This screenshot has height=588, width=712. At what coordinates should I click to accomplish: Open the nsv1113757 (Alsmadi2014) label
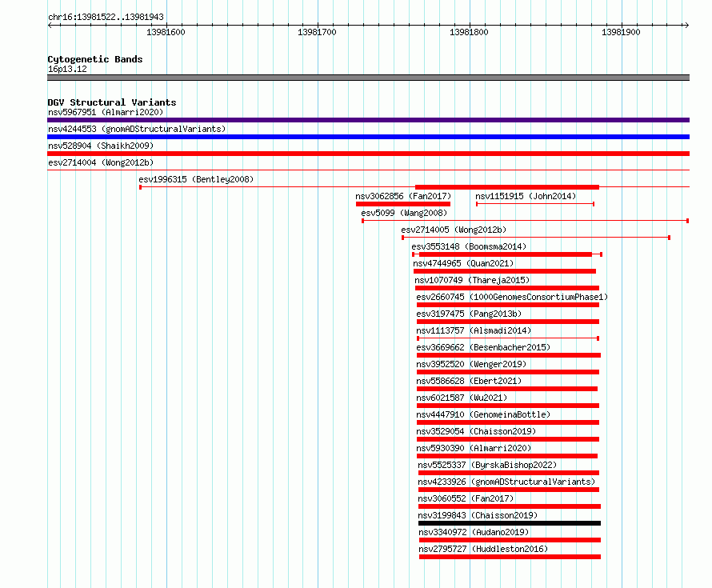pos(474,330)
